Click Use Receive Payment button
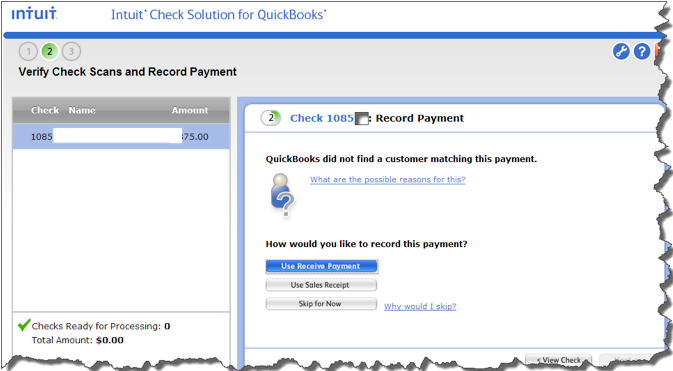673x371 pixels. pos(321,266)
